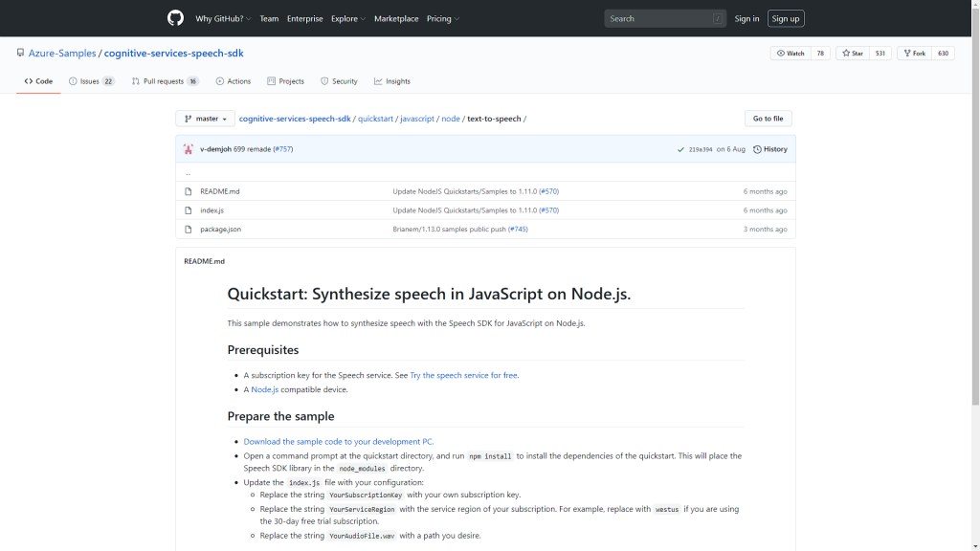Open the Team menu item
Image resolution: width=980 pixels, height=551 pixels.
(x=269, y=19)
